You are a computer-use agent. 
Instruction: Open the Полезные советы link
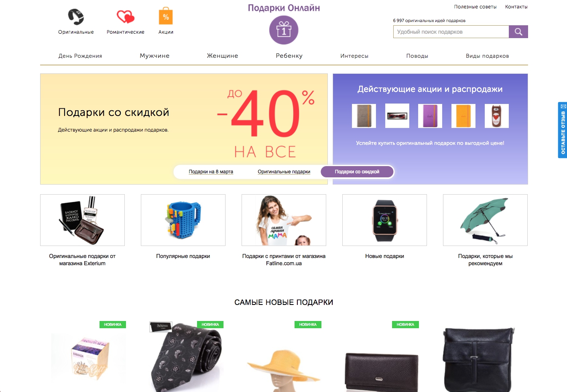coord(476,7)
